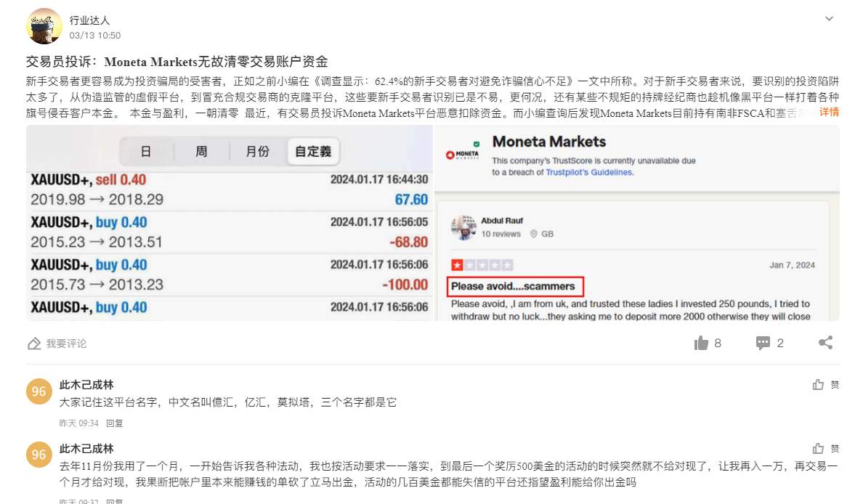863x504 pixels.
Task: Click the comment count 2
Action: coord(780,344)
